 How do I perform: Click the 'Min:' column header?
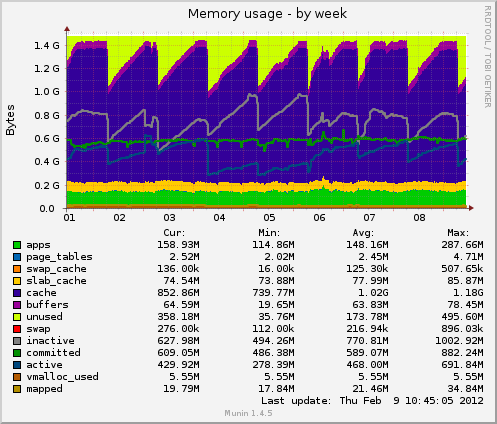pyautogui.click(x=269, y=233)
